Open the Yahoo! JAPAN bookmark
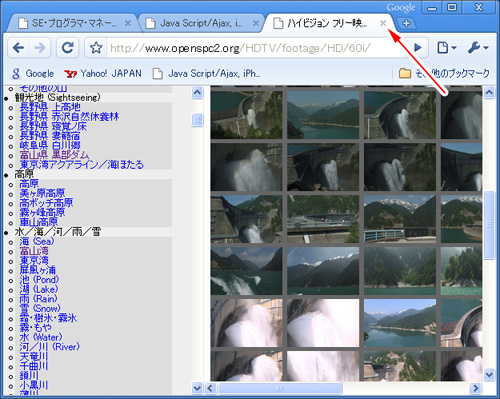Image resolution: width=500 pixels, height=399 pixels. 103,73
